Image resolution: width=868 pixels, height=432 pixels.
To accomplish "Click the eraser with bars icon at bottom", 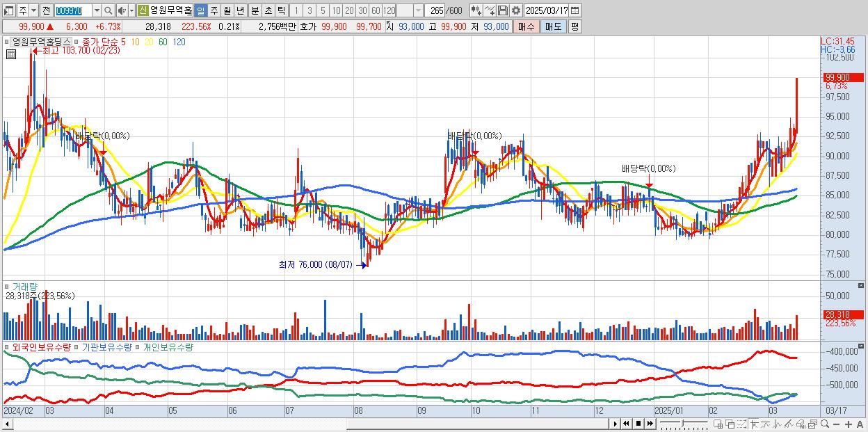I will pyautogui.click(x=801, y=424).
